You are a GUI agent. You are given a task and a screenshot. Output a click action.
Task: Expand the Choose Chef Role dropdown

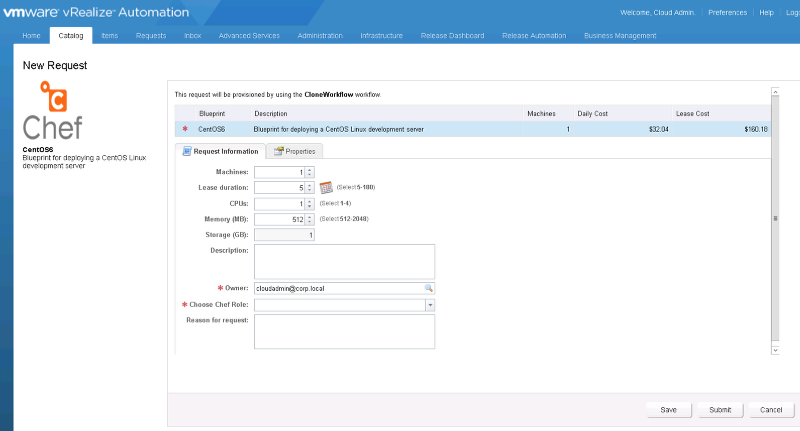tap(430, 304)
